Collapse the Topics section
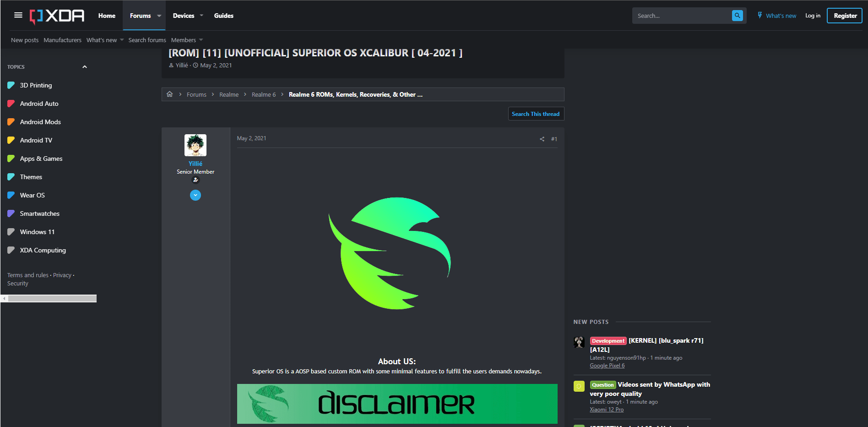The height and width of the screenshot is (427, 868). click(85, 67)
